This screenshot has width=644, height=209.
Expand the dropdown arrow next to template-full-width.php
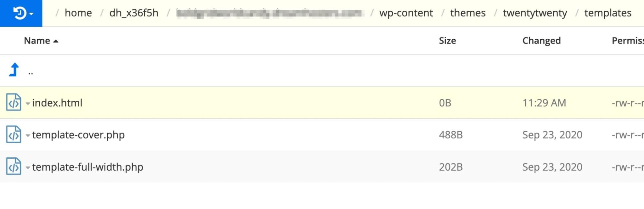pyautogui.click(x=28, y=167)
